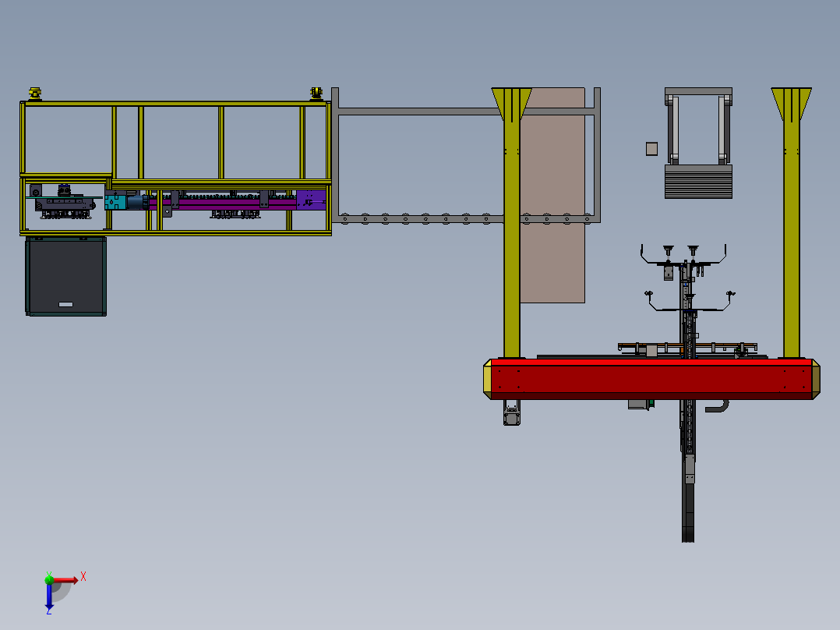Select the right yellow funnel-topped column
The height and width of the screenshot is (630, 840).
(791, 222)
